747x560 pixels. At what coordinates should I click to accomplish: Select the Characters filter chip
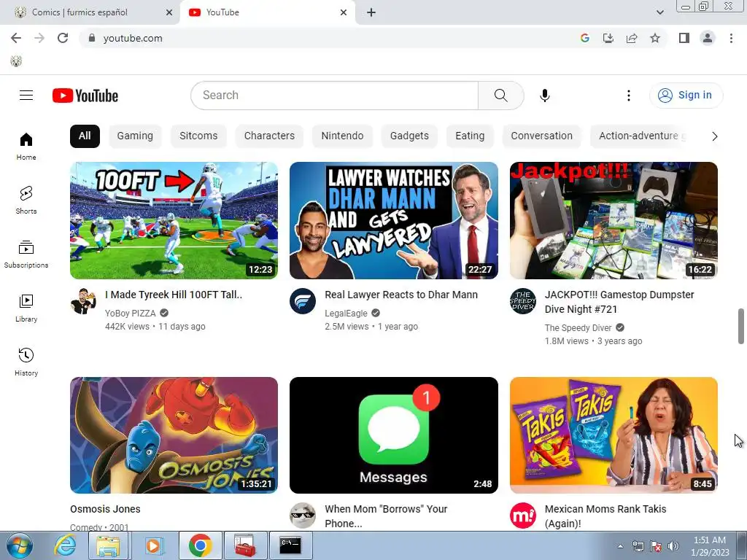click(269, 136)
